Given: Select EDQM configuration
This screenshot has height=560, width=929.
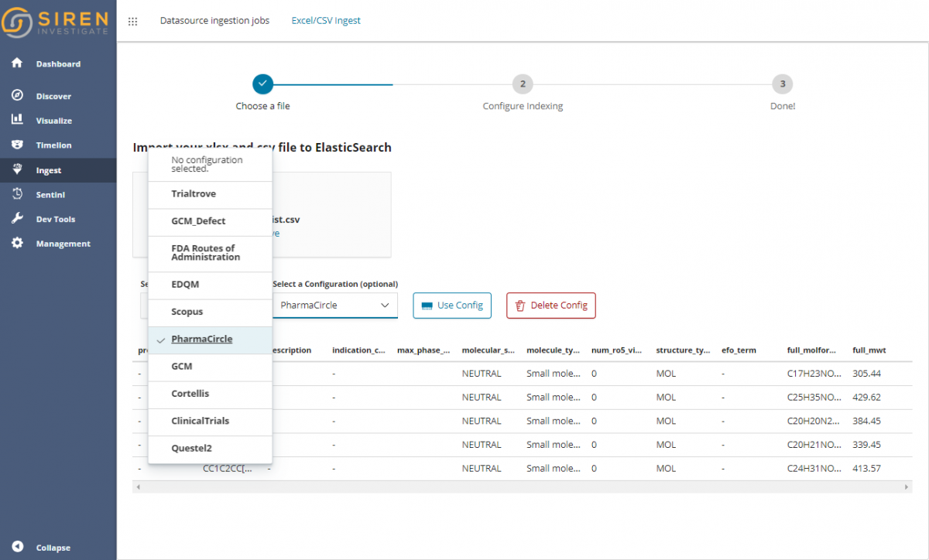Looking at the screenshot, I should pyautogui.click(x=210, y=285).
